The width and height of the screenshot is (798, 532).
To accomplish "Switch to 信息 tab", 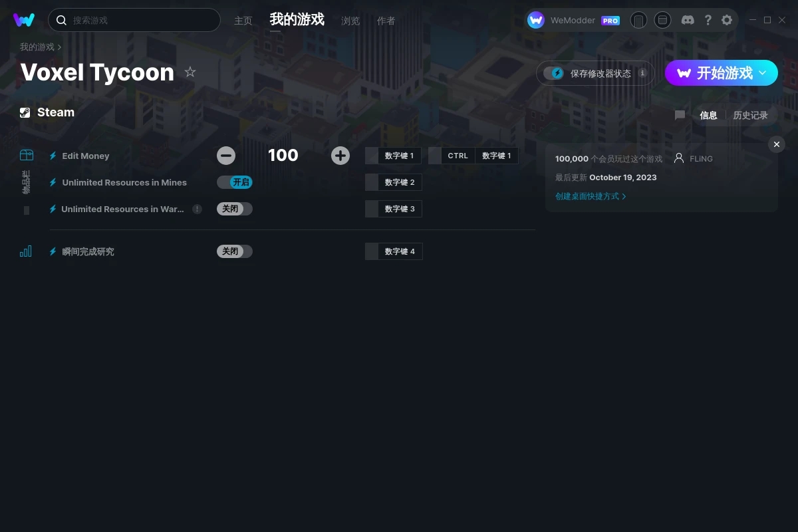I will [x=708, y=115].
